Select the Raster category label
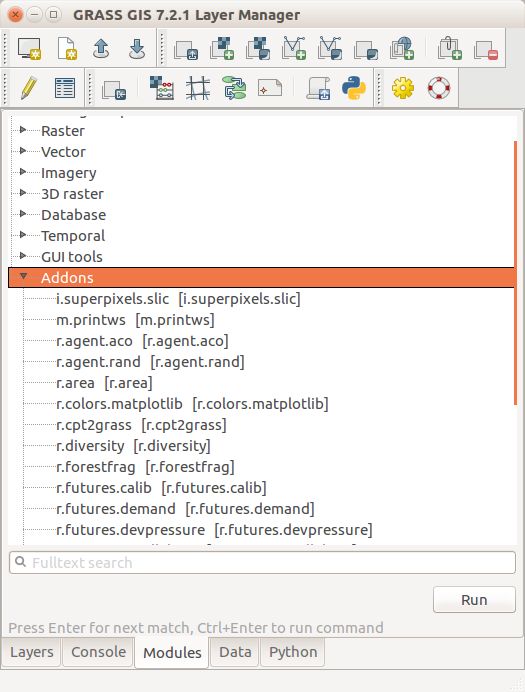 tap(63, 131)
